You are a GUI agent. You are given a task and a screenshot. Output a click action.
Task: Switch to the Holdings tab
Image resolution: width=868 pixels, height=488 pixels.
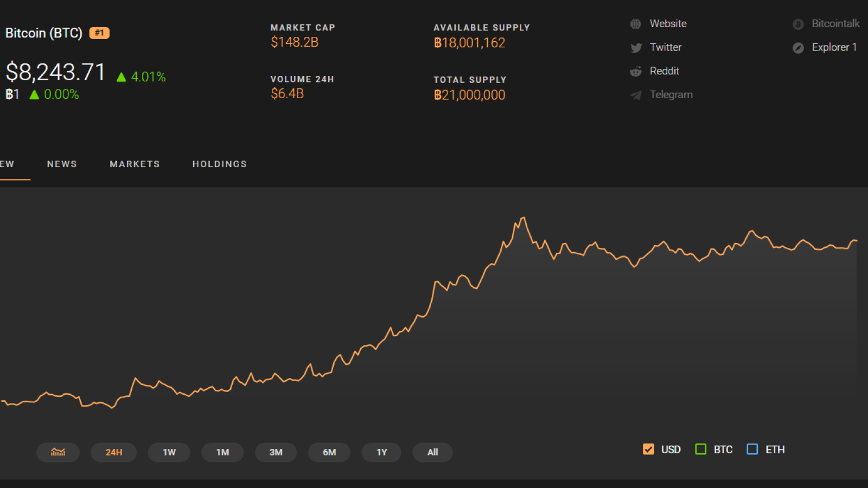220,164
